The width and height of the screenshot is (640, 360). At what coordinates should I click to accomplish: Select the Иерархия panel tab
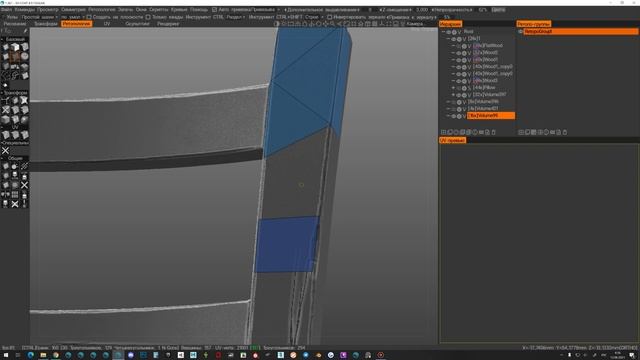tap(451, 24)
